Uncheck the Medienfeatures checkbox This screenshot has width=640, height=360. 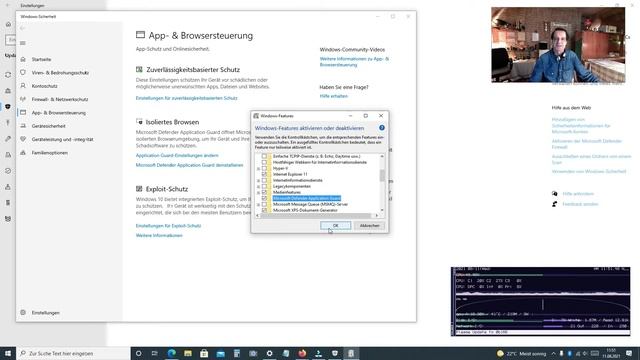pyautogui.click(x=264, y=192)
